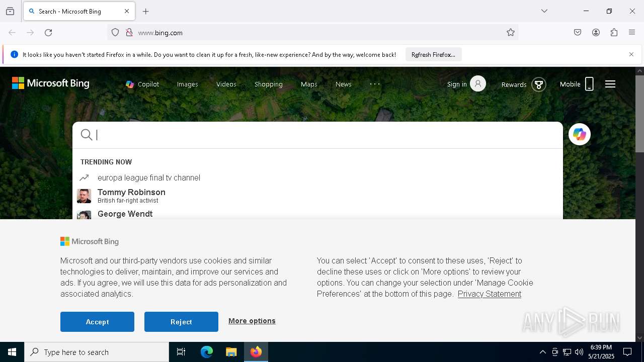View site security lock information

(x=129, y=33)
